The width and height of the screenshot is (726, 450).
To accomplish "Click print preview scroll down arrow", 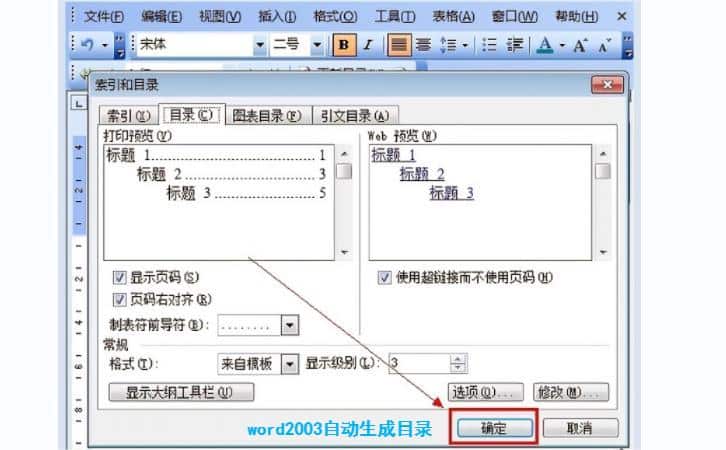I will (344, 252).
